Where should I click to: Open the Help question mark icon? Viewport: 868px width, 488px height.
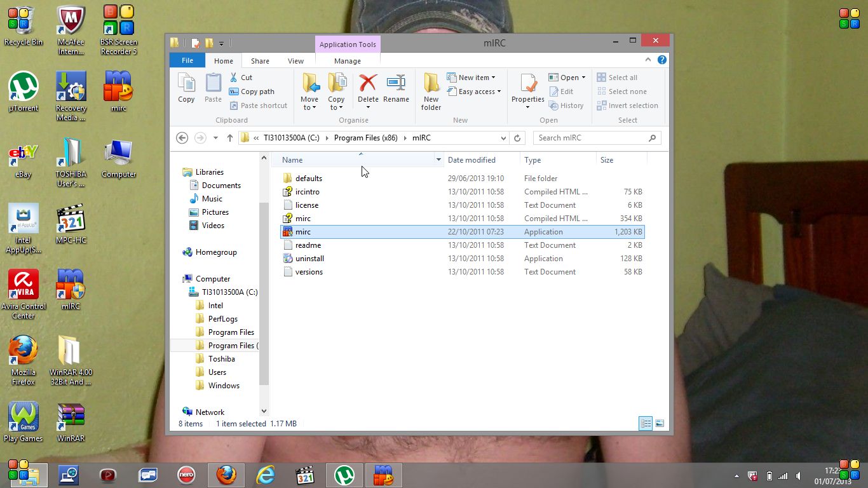pos(661,60)
